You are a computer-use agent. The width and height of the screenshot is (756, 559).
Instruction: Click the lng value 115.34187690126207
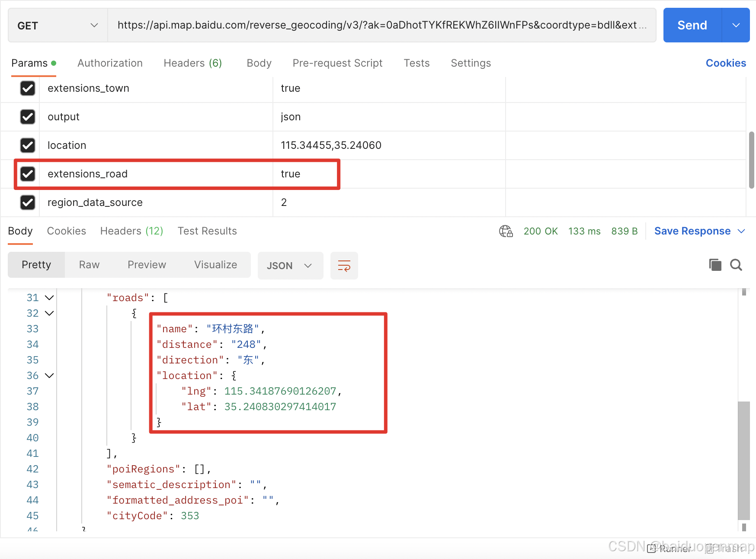[x=280, y=391]
